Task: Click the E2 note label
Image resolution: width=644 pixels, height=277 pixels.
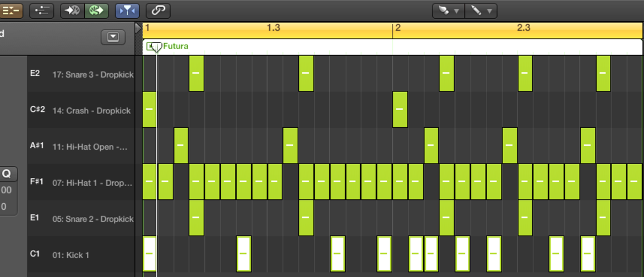Action: [35, 74]
